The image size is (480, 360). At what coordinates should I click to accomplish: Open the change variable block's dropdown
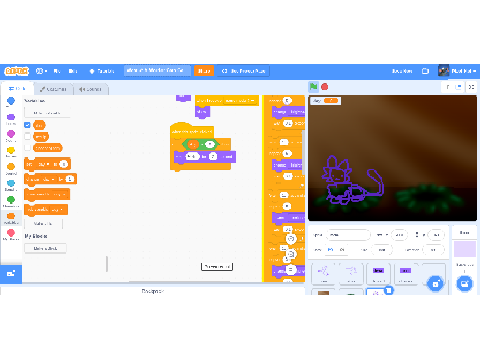[49, 179]
